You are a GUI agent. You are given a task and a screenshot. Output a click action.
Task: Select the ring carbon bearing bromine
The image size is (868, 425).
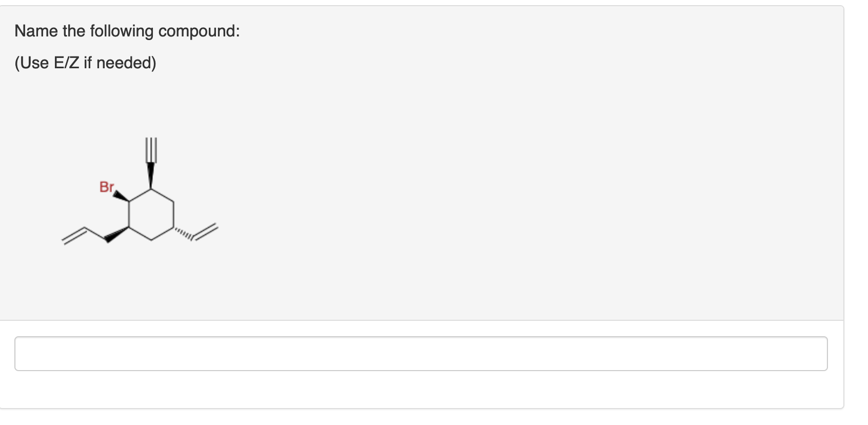[129, 201]
